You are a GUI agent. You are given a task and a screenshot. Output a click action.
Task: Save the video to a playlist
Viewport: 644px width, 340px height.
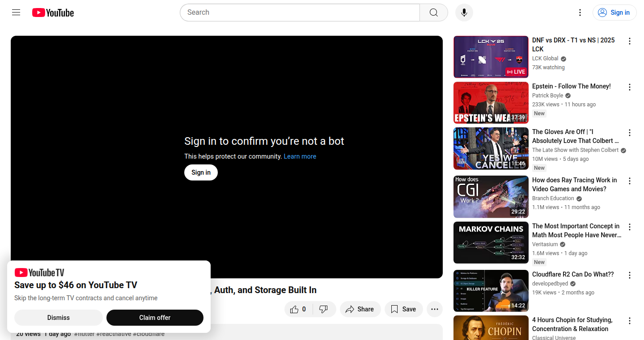pos(403,309)
